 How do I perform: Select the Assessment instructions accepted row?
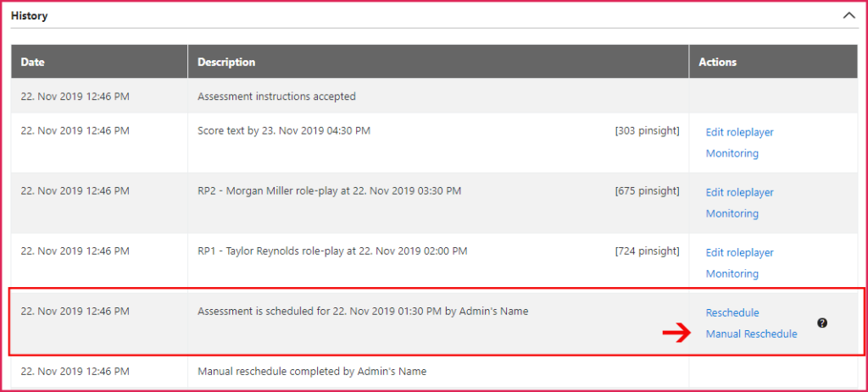tap(434, 96)
